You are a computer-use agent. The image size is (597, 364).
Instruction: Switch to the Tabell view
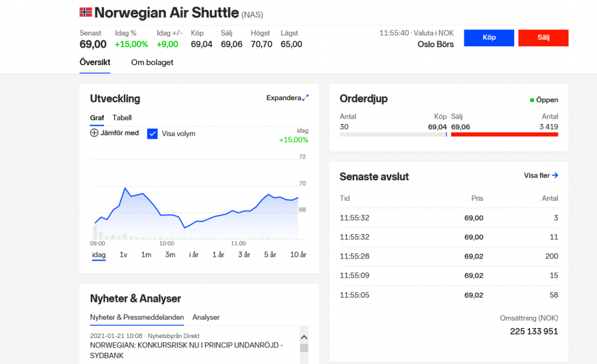pyautogui.click(x=122, y=117)
